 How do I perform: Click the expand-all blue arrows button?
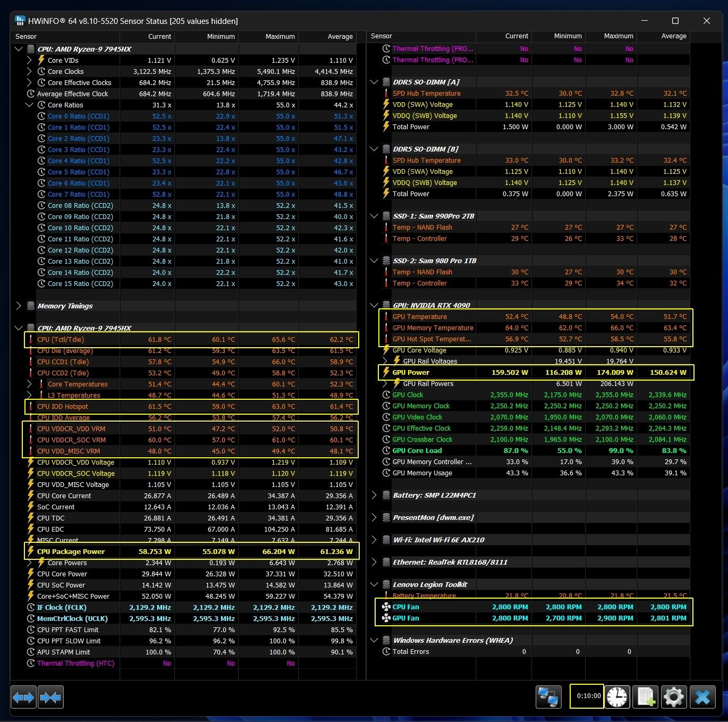click(x=23, y=696)
